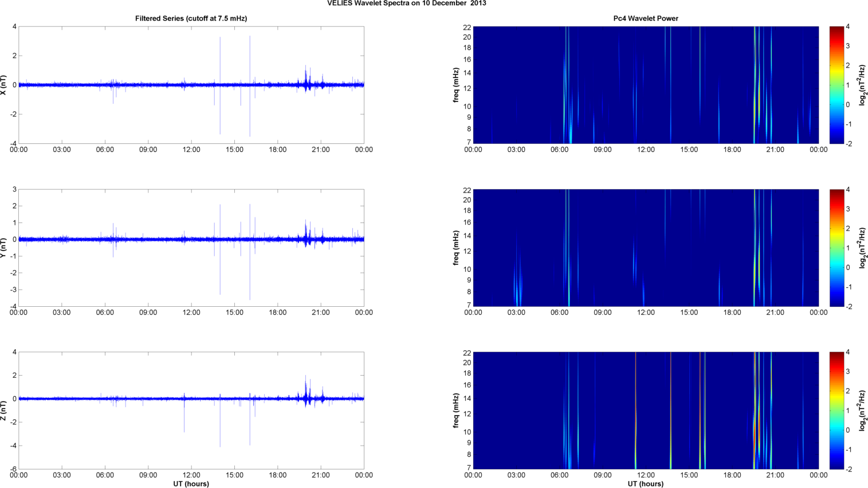Click the 06:00 tick under top wavelet spectrum

559,150
